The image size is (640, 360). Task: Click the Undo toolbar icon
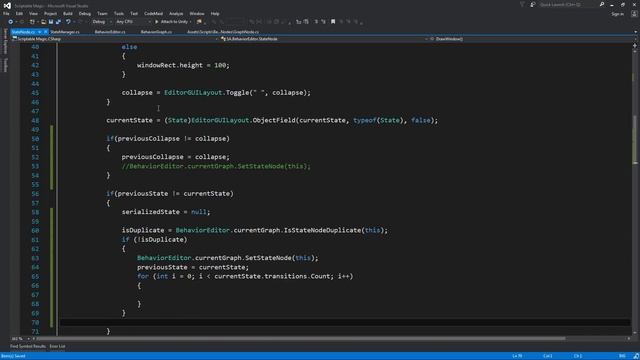68,22
